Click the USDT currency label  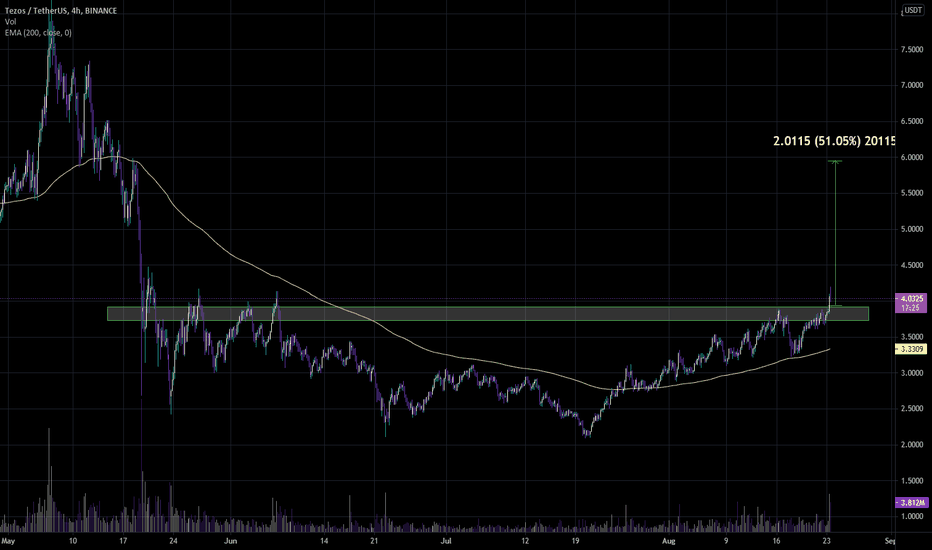[x=912, y=10]
